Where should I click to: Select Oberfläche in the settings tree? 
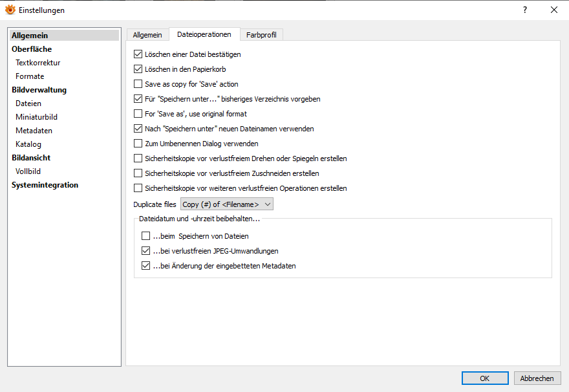(32, 49)
